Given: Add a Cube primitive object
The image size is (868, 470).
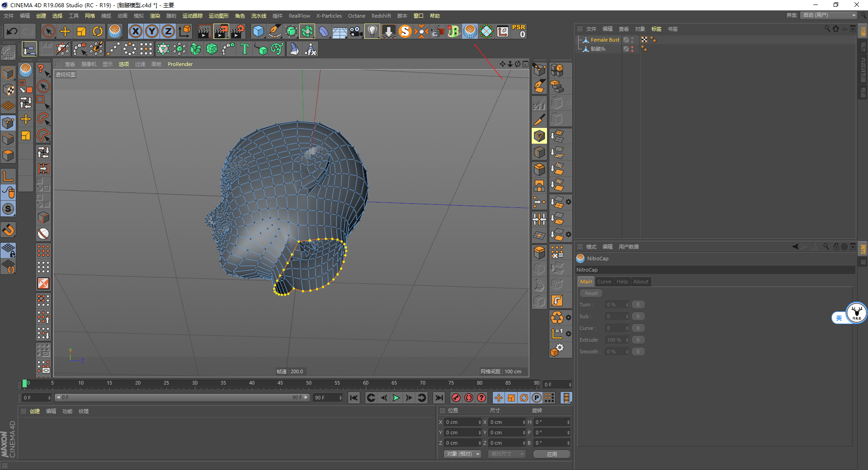Looking at the screenshot, I should [x=258, y=31].
